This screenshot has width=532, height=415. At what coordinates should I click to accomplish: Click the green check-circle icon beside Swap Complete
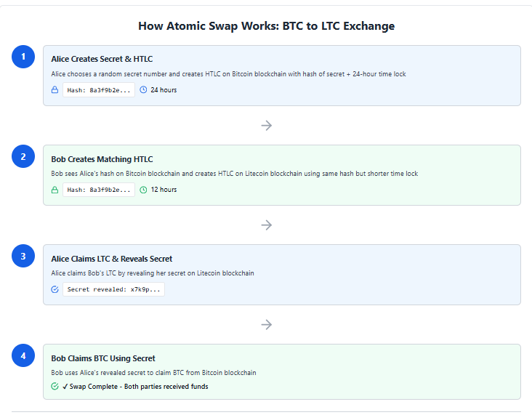[55, 387]
